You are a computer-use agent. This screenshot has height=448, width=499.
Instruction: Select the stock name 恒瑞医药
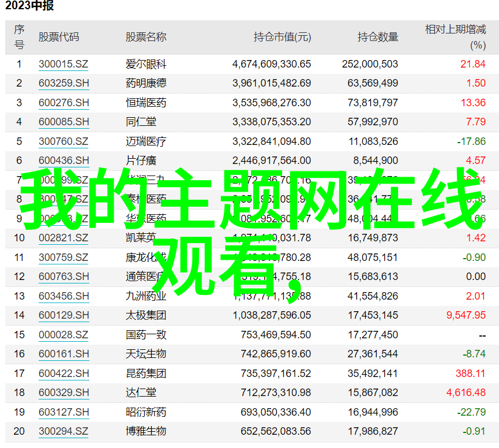[x=146, y=103]
